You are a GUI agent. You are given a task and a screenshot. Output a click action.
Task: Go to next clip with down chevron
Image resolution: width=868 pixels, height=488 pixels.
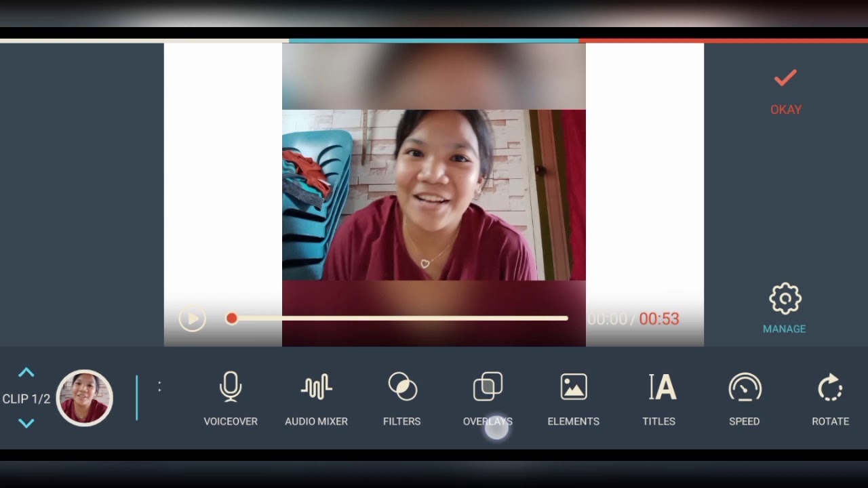(x=26, y=424)
